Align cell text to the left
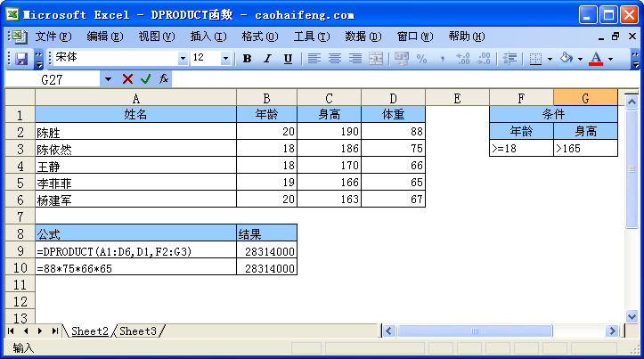Screen dimensions: 644x359 click(x=314, y=59)
